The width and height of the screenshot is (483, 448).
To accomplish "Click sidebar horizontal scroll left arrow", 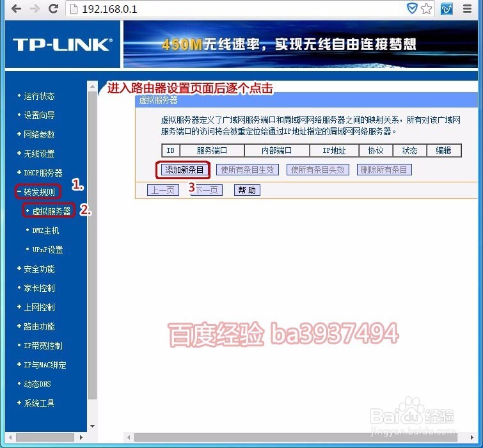I will tap(10, 437).
